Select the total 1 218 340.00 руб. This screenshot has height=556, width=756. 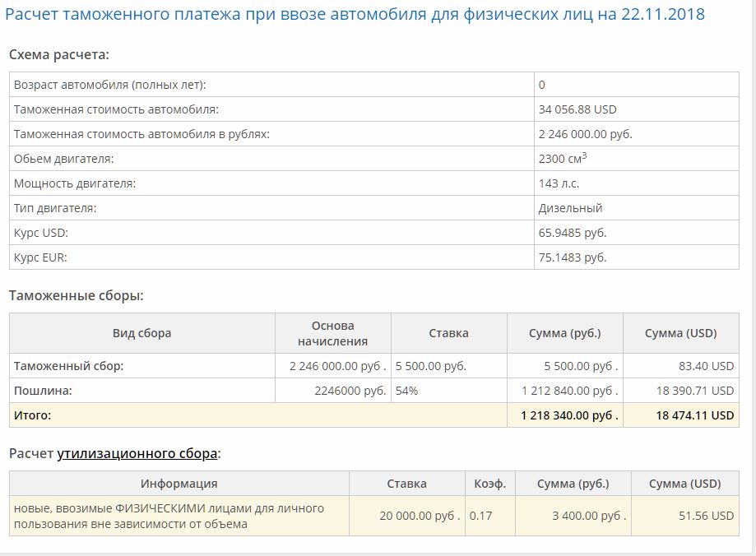click(569, 415)
